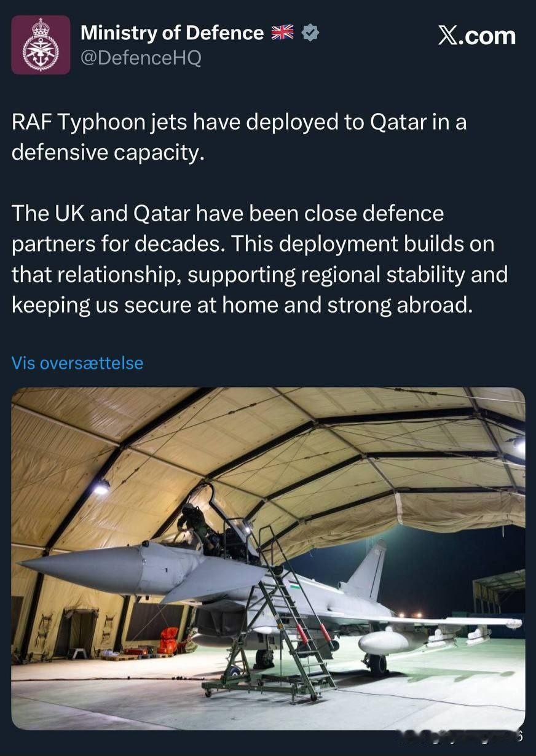
Task: Open the attached Typhoon jet photo
Action: point(268,559)
